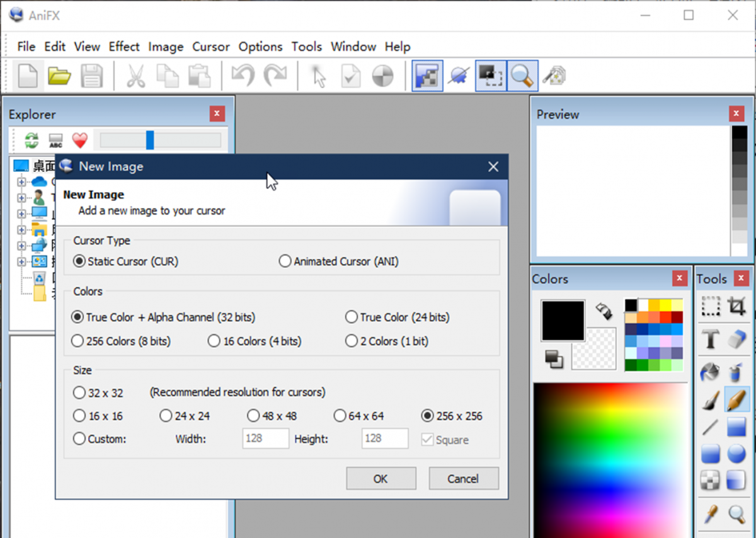The image size is (756, 538).
Task: Click the Redo arrow icon
Action: [275, 76]
